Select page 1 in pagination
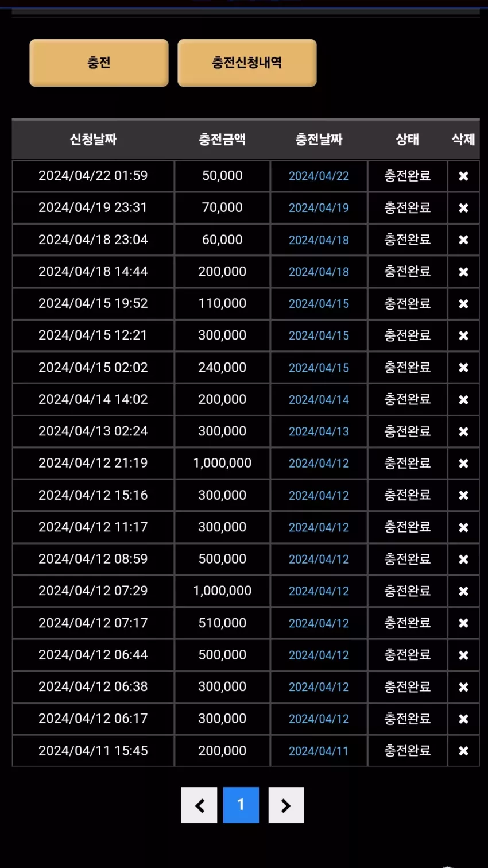The height and width of the screenshot is (868, 488). pos(241,805)
